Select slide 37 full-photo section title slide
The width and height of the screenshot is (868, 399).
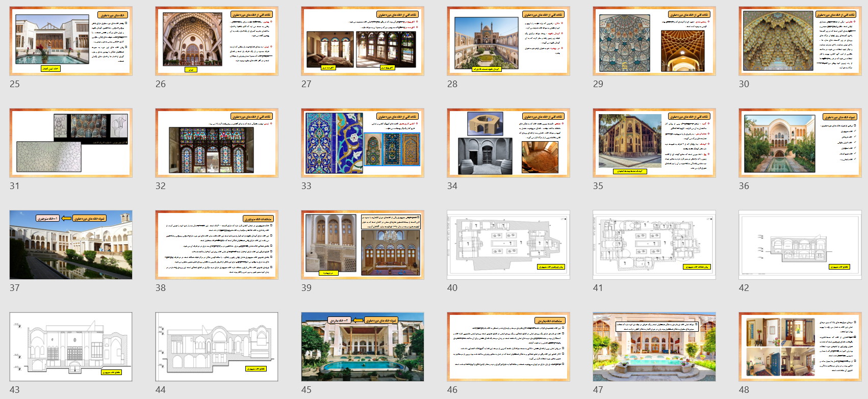coord(71,245)
